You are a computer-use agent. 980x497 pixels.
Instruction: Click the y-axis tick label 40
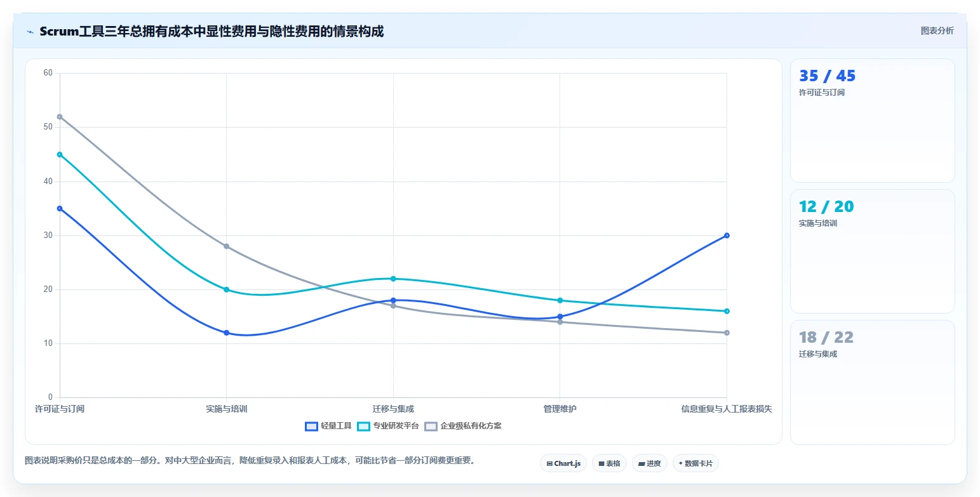coord(48,182)
